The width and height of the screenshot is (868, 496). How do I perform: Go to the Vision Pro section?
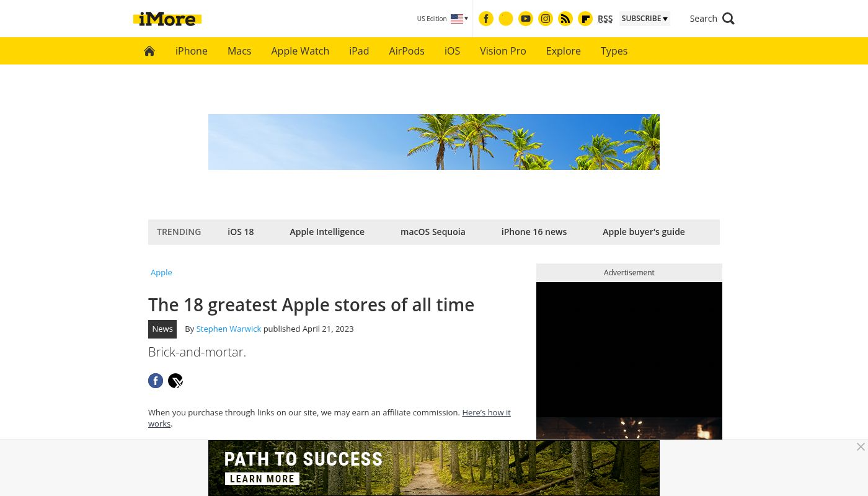(x=503, y=51)
